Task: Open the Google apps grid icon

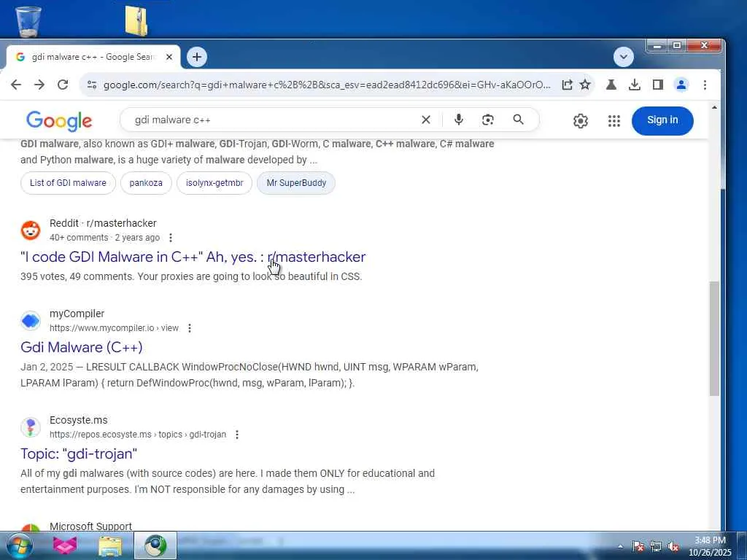Action: tap(614, 121)
